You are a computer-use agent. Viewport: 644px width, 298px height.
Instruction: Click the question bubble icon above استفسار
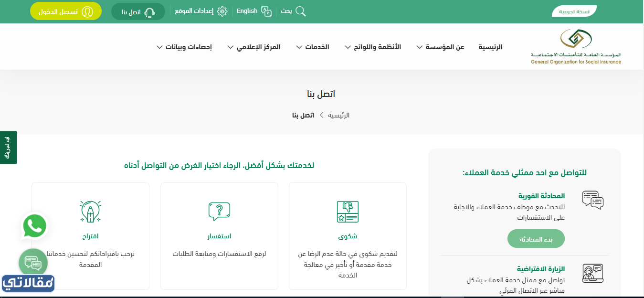click(219, 212)
